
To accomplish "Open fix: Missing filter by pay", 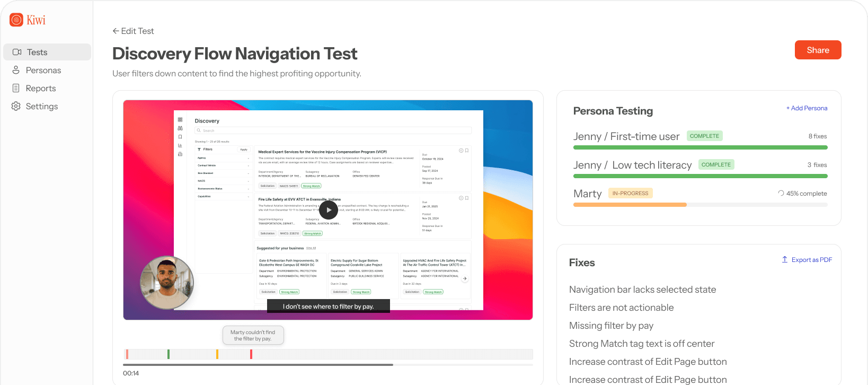I will [x=611, y=326].
